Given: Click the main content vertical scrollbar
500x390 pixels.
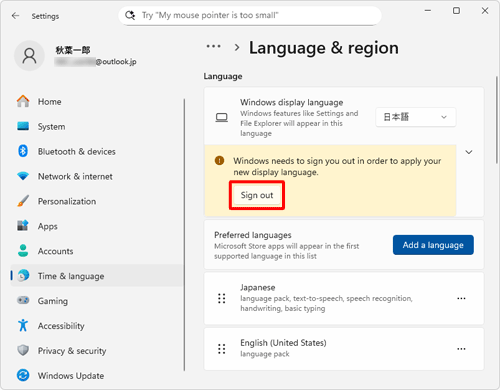Looking at the screenshot, I should [497, 120].
